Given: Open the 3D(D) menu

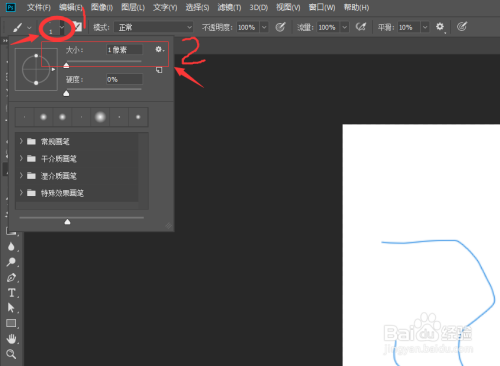Looking at the screenshot, I should (x=259, y=7).
